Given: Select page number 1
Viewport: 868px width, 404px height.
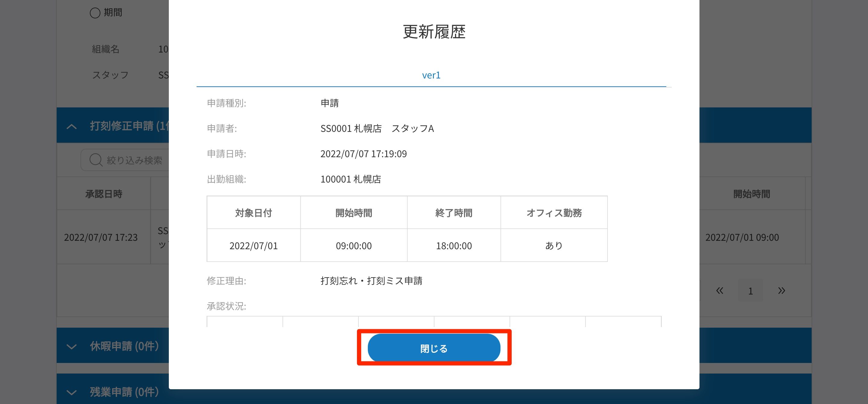Looking at the screenshot, I should pyautogui.click(x=750, y=291).
